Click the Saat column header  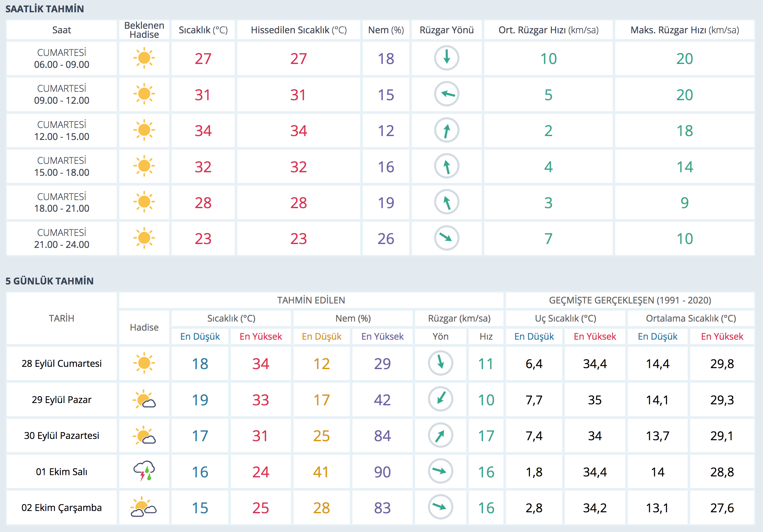tap(61, 30)
